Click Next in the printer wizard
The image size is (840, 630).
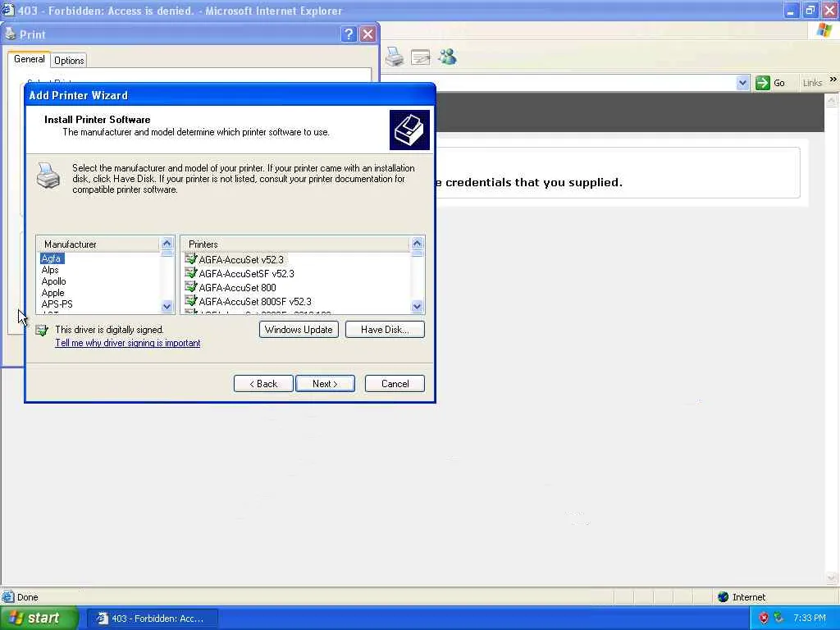point(325,384)
